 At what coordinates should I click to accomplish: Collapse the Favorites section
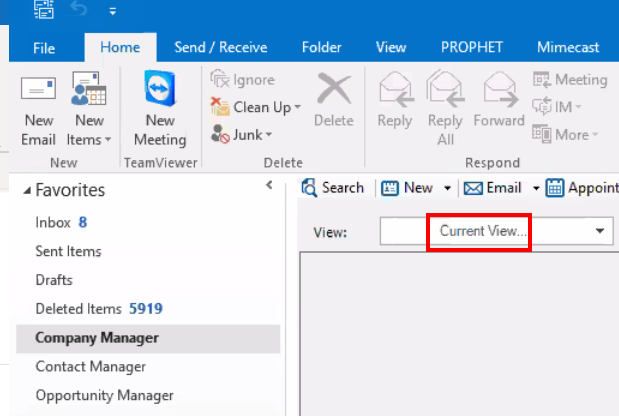coord(27,191)
